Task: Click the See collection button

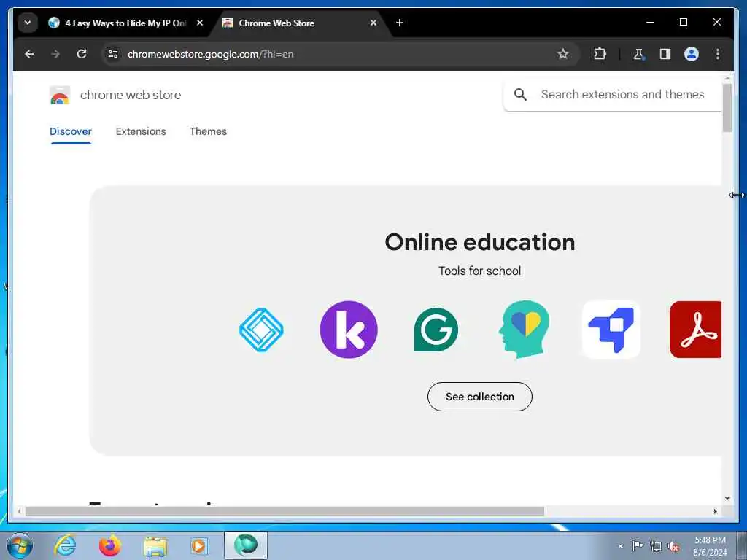Action: tap(480, 397)
